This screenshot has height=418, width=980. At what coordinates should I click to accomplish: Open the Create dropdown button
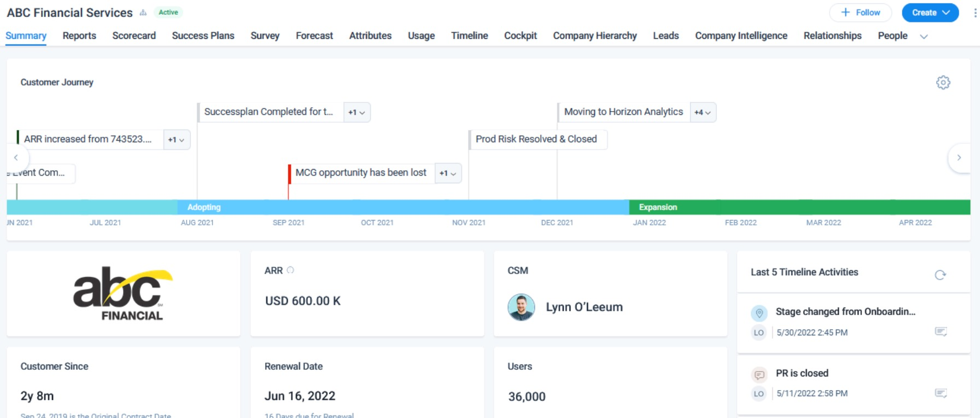coord(930,13)
